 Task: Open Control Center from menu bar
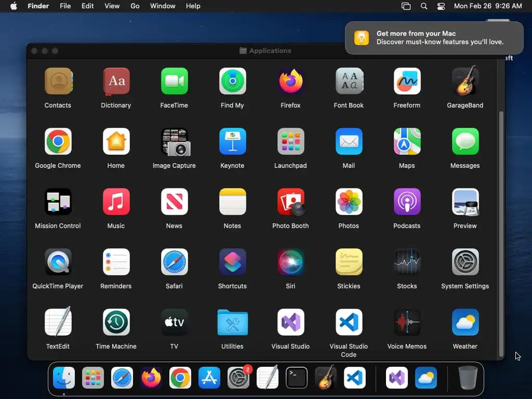441,6
